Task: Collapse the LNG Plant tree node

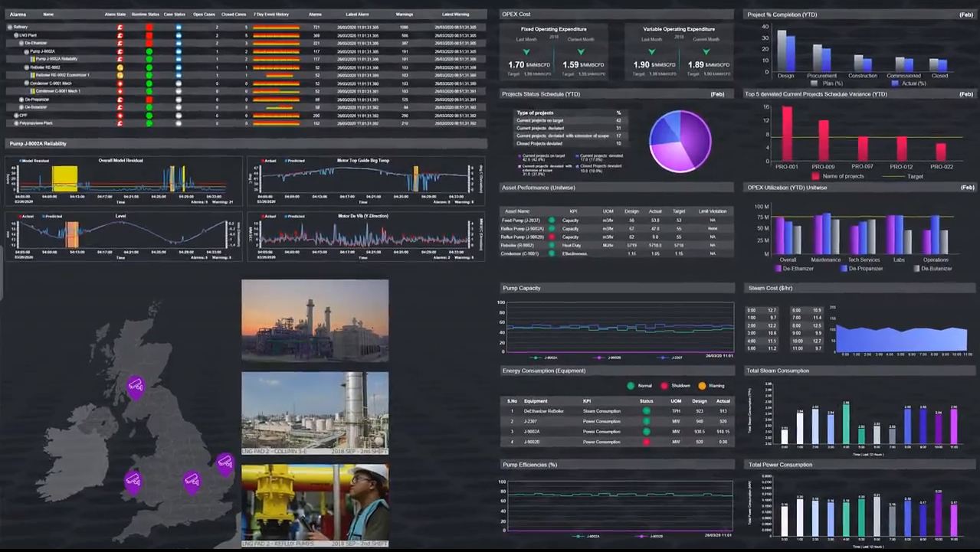Action: (x=15, y=35)
